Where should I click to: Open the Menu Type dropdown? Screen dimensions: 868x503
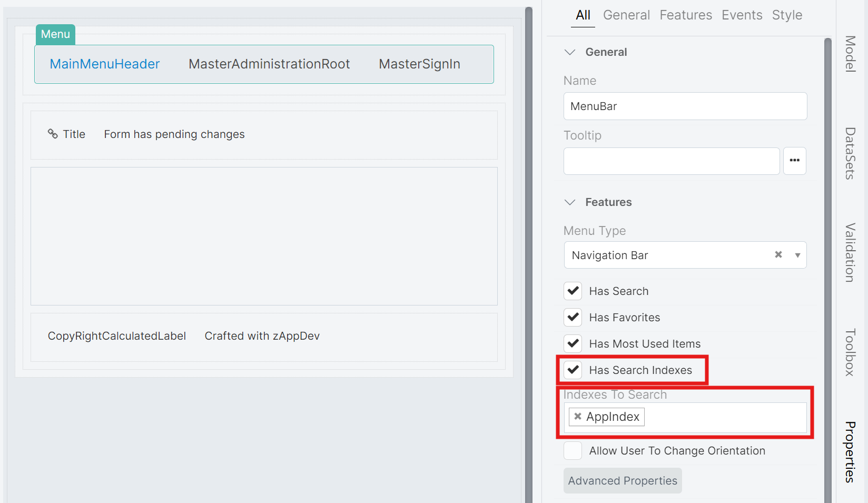pos(796,254)
